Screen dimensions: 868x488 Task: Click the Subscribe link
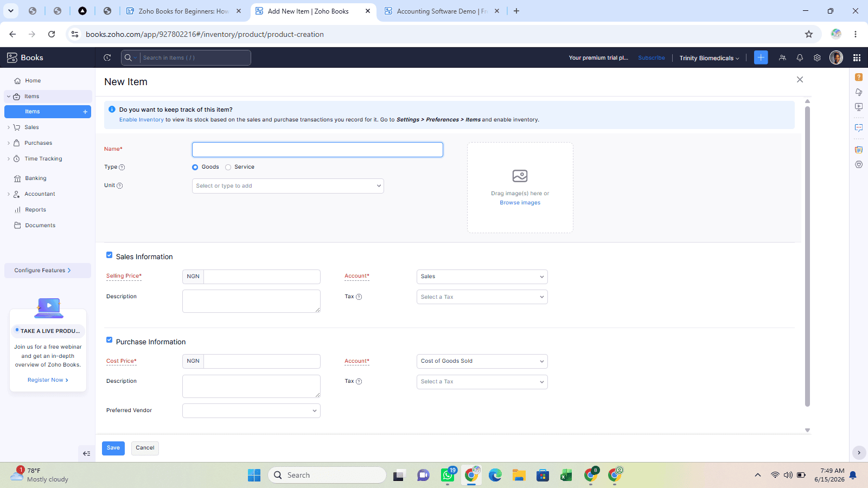click(x=651, y=58)
